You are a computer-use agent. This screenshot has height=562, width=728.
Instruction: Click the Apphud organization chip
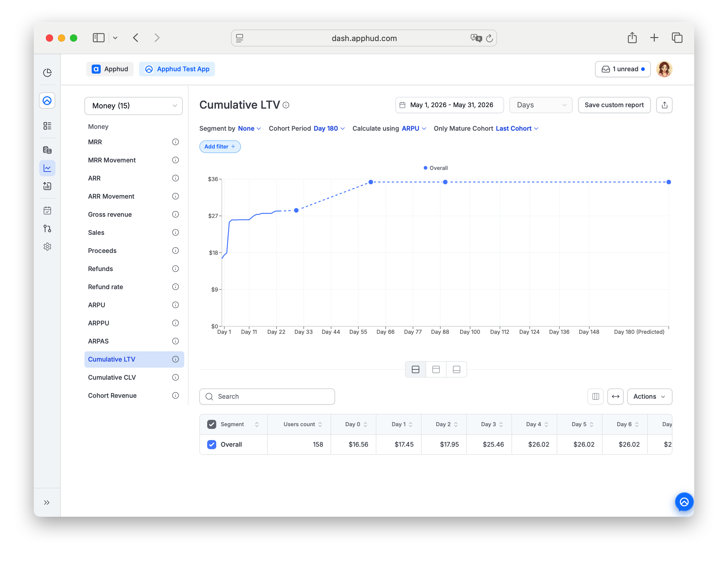(x=110, y=69)
